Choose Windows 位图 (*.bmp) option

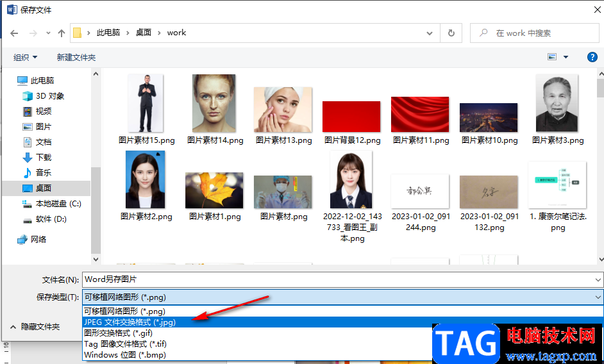tap(257, 354)
